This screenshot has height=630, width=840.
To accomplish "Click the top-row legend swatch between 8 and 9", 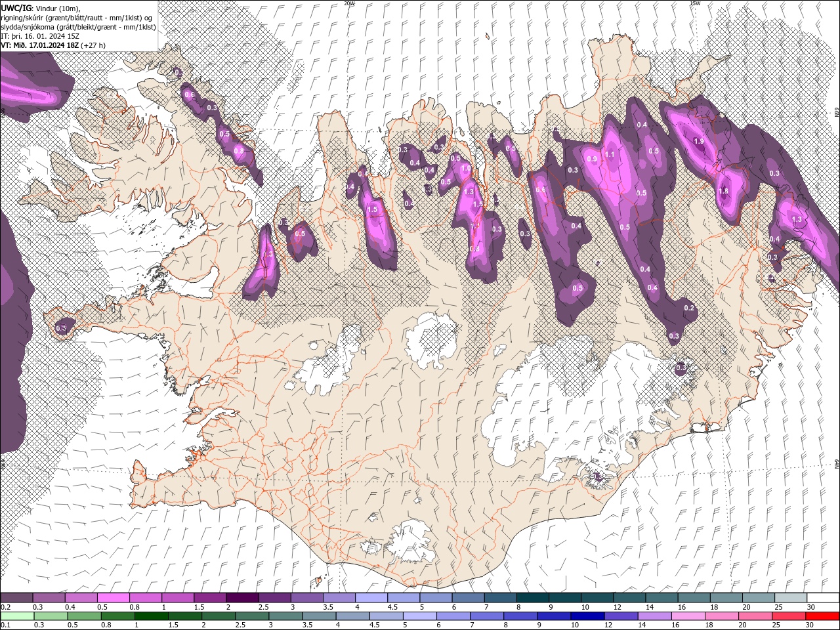I will pyautogui.click(x=532, y=598).
